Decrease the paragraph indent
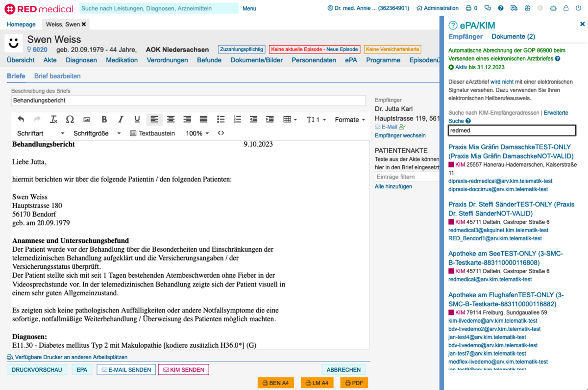Screen dimensions: 588x390 pyautogui.click(x=253, y=119)
